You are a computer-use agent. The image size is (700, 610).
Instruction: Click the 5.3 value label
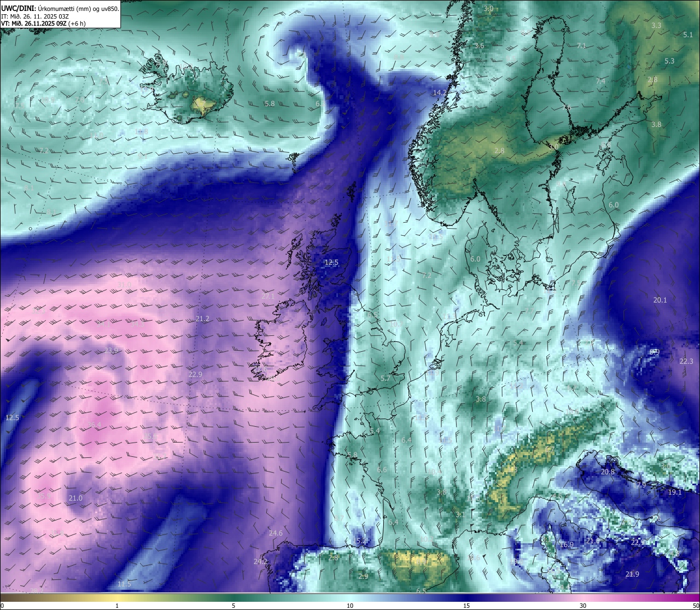[669, 61]
